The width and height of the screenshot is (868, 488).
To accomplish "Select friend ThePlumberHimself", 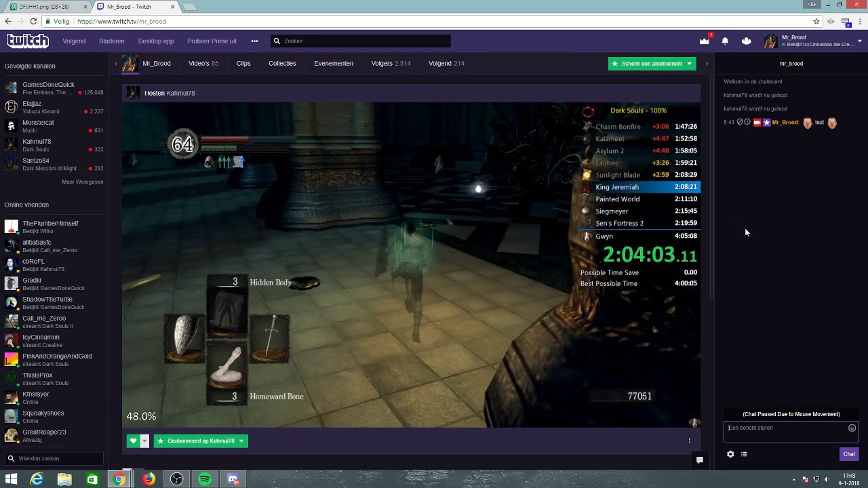I will 54,226.
